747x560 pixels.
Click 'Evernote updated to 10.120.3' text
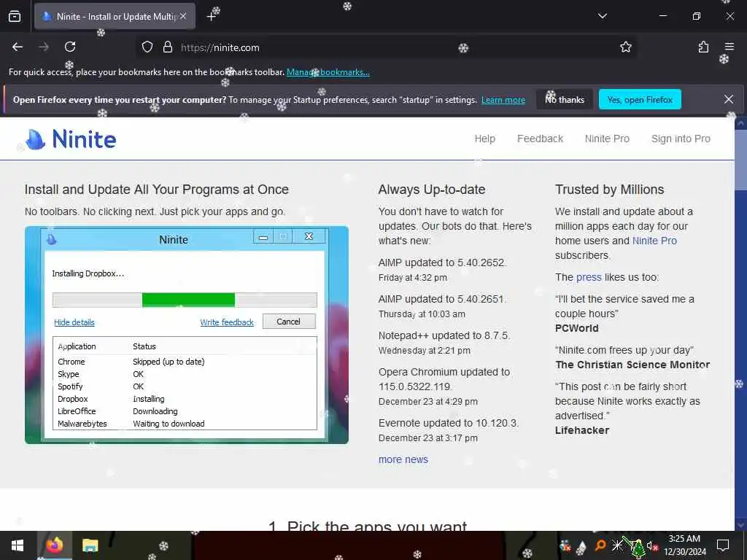click(449, 423)
